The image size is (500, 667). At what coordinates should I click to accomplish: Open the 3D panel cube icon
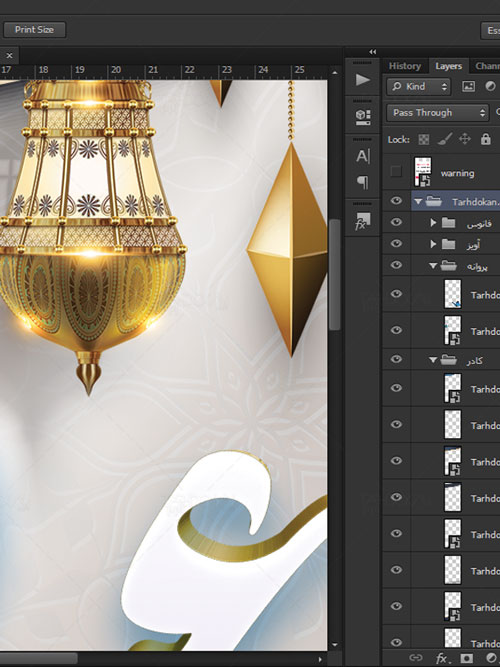(x=363, y=116)
